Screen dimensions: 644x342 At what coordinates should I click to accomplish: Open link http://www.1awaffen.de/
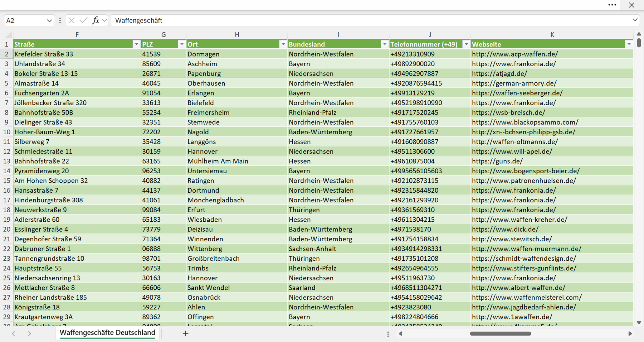pyautogui.click(x=512, y=317)
